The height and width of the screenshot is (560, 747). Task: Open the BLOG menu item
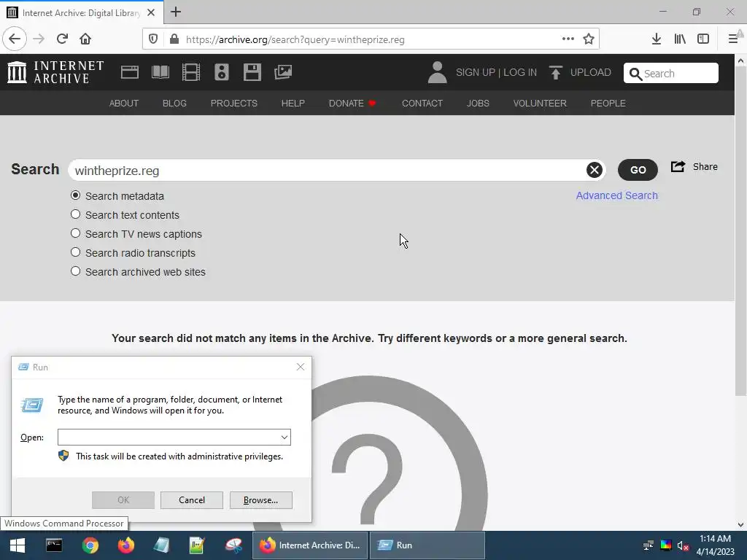[174, 104]
